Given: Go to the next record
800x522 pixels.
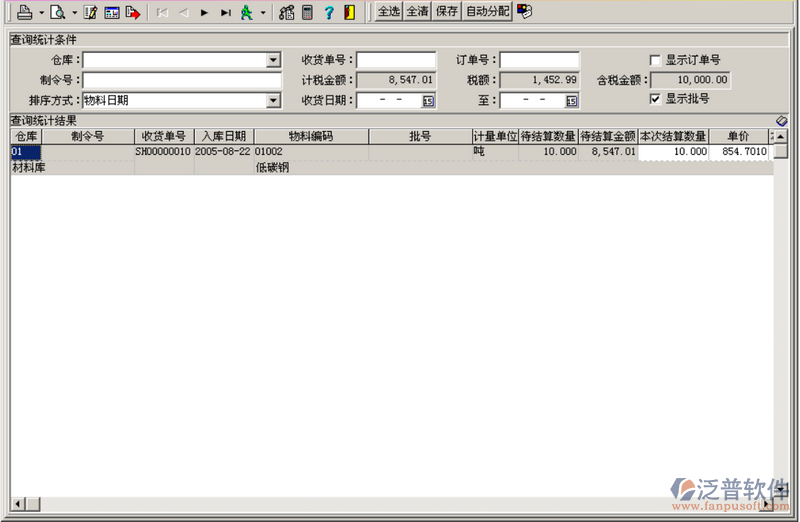Looking at the screenshot, I should [x=204, y=13].
